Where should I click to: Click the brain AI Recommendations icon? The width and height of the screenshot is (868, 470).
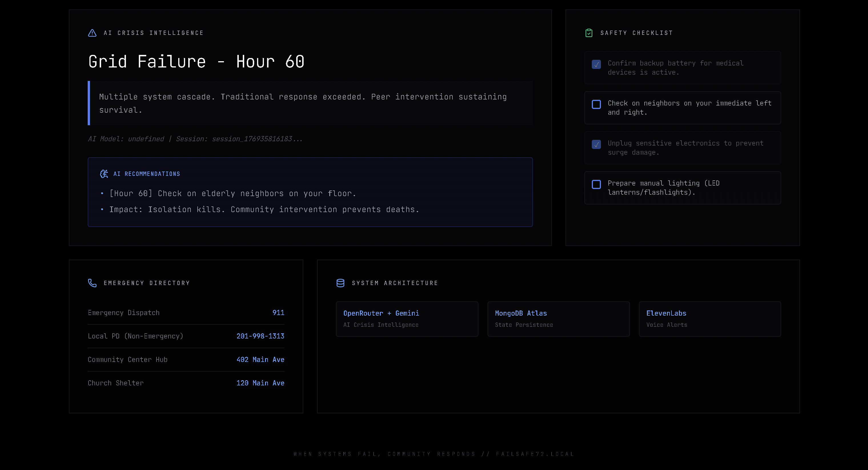tap(104, 174)
